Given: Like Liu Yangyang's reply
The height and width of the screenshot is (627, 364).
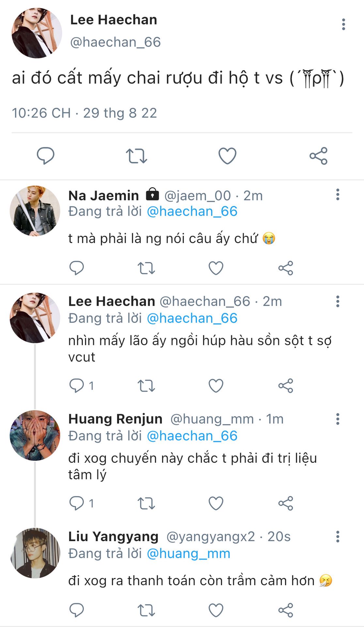Looking at the screenshot, I should pyautogui.click(x=216, y=610).
